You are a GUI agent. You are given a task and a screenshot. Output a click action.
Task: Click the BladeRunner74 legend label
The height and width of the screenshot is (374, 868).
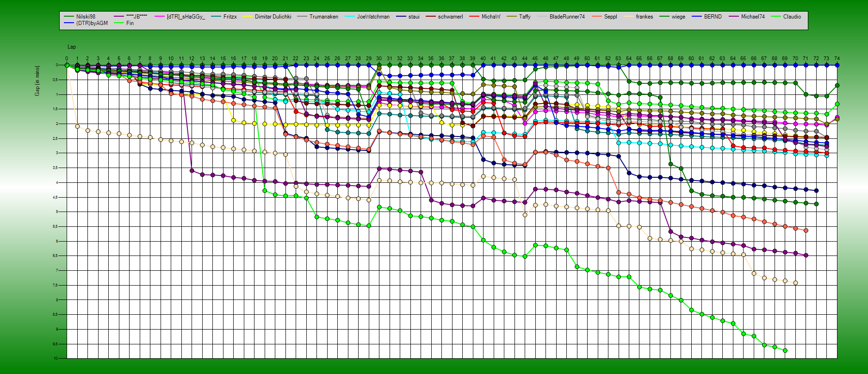(x=567, y=17)
